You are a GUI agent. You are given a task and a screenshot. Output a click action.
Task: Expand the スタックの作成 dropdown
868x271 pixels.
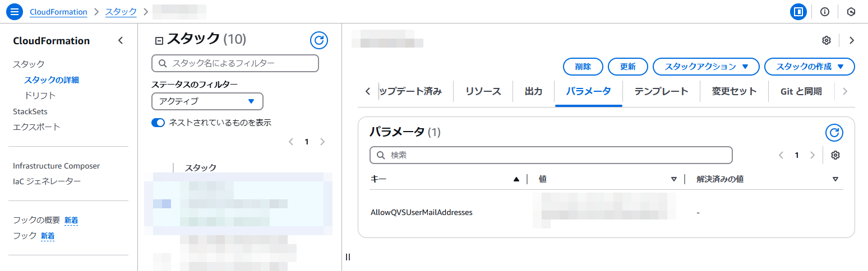(x=809, y=67)
